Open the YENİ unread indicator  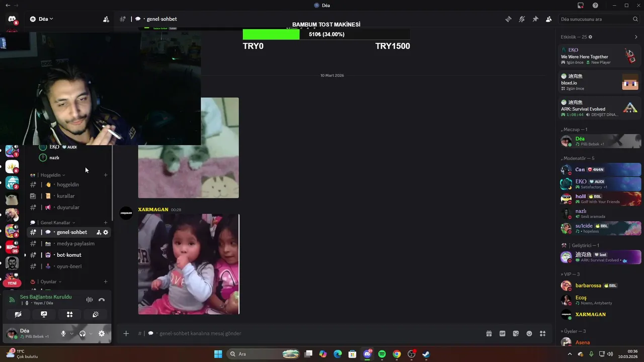coord(12,283)
